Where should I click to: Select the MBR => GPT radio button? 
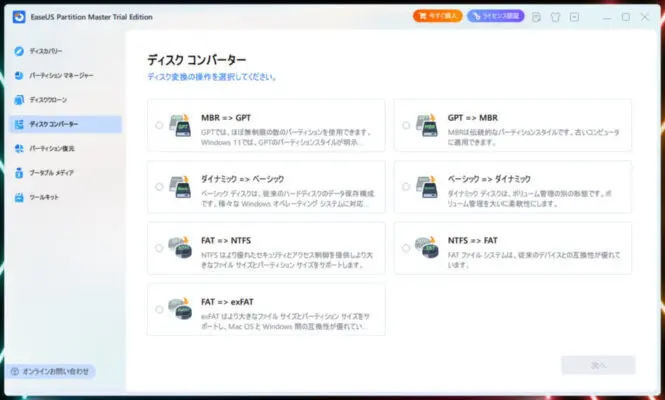tap(159, 125)
